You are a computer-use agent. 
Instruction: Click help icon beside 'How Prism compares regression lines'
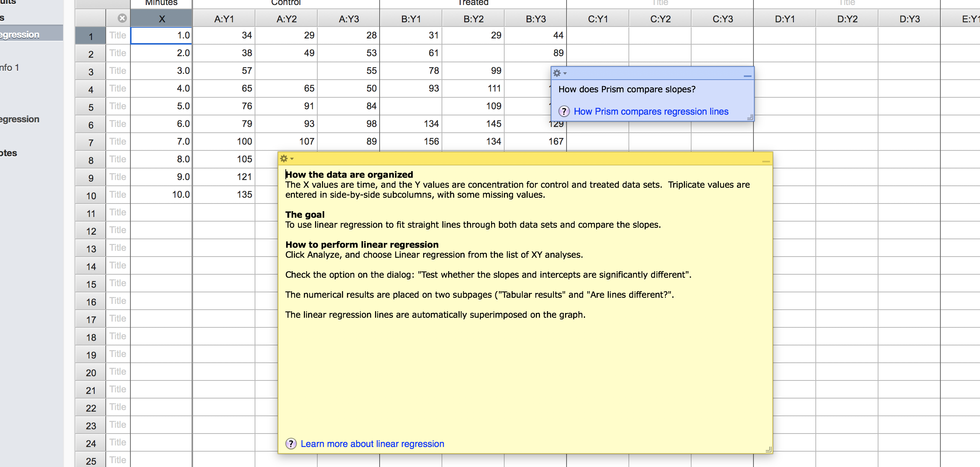point(564,111)
